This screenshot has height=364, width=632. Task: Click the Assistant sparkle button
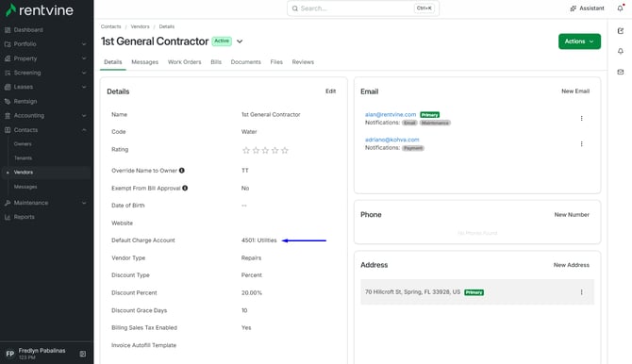coord(587,8)
